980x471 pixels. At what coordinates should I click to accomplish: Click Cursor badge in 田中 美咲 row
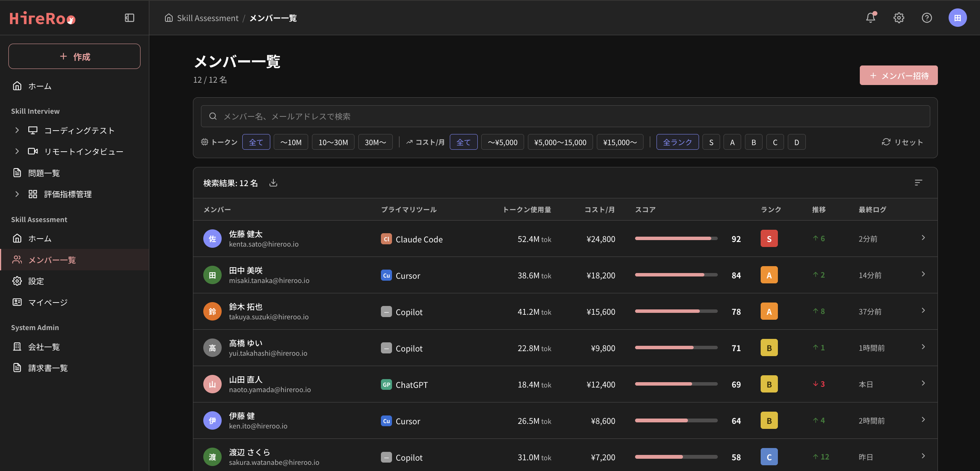pos(386,275)
